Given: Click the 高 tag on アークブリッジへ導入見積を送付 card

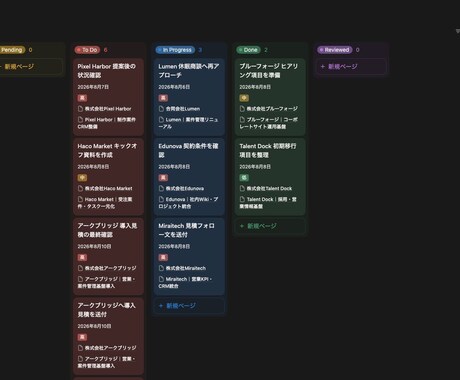Looking at the screenshot, I should click(82, 337).
